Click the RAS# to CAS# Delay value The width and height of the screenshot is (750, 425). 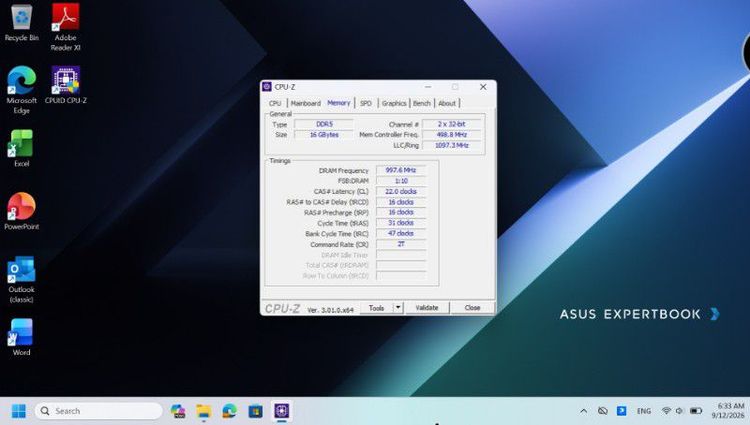[x=401, y=202]
